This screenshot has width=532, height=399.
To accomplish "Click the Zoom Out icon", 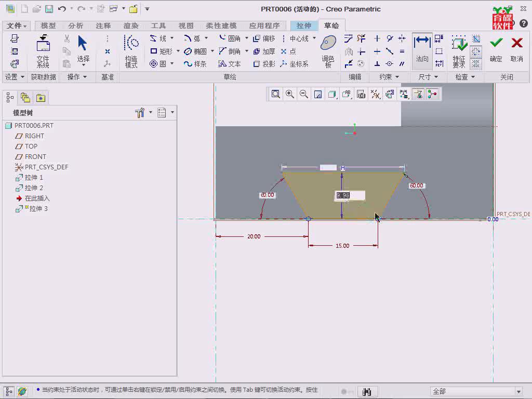I will pos(304,94).
